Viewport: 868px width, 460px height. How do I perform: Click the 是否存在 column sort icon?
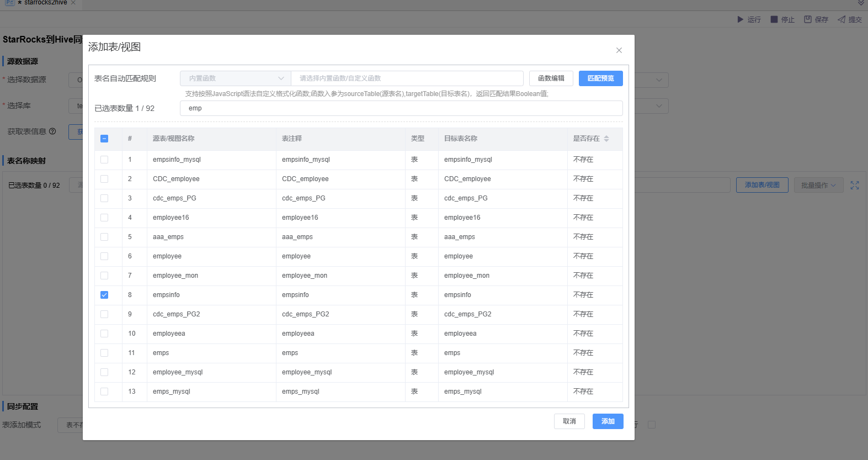[606, 139]
